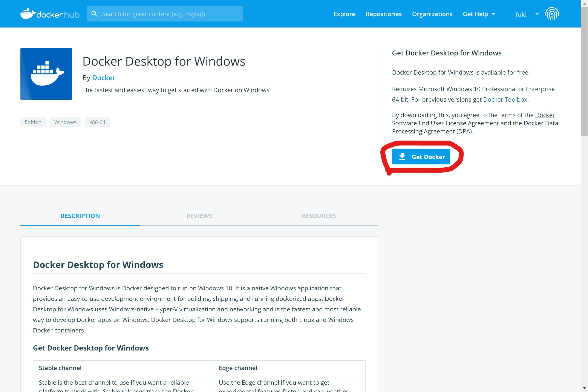Switch to the REVIEWS tab
The height and width of the screenshot is (392, 588).
coord(199,216)
